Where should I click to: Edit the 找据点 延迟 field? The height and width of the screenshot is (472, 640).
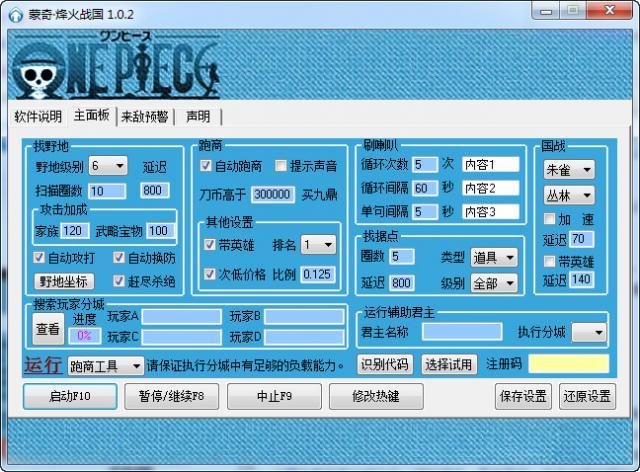click(x=402, y=283)
